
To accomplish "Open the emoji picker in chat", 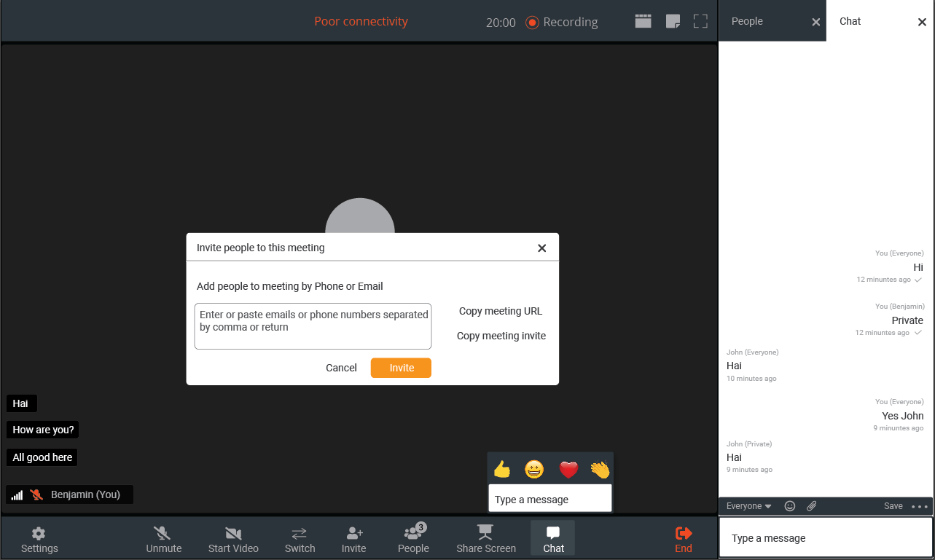I will coord(789,506).
